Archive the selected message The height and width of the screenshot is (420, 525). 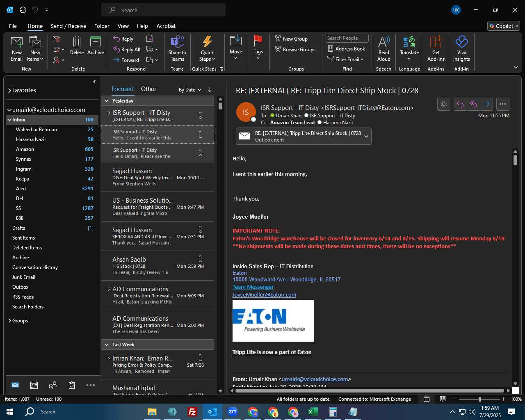click(x=96, y=46)
